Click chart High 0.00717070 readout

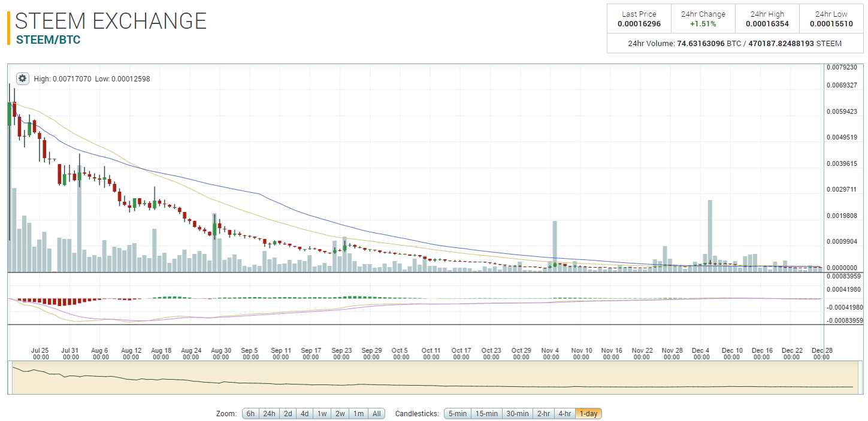point(63,78)
